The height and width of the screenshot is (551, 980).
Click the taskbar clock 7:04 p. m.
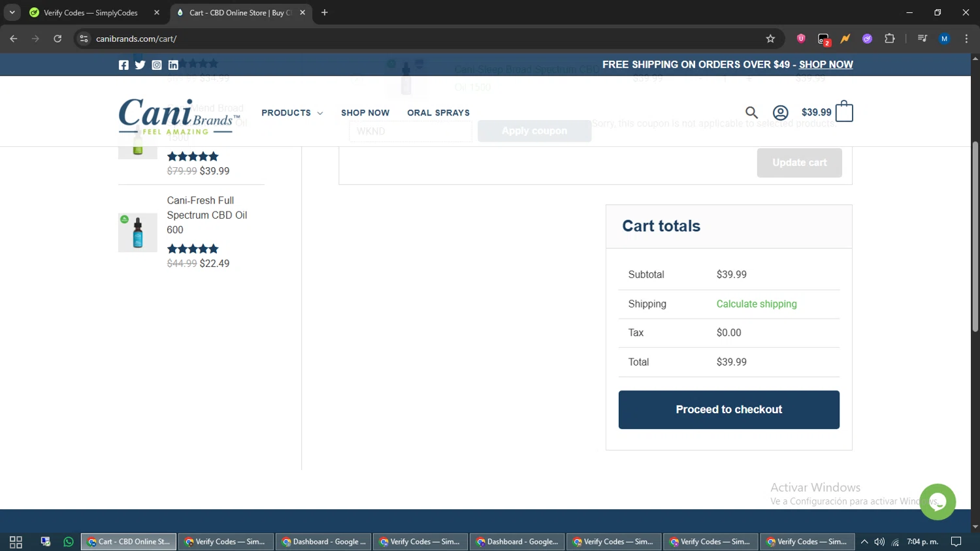(x=923, y=542)
